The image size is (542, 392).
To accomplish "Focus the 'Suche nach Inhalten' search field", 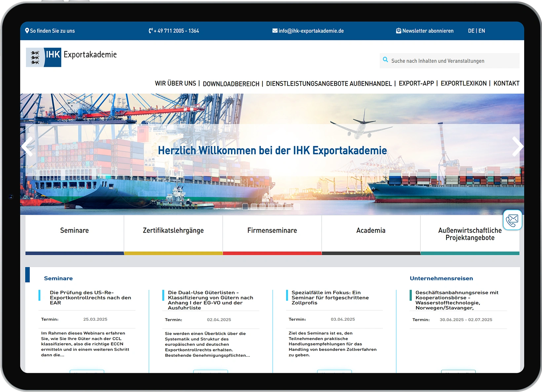I will 449,61.
